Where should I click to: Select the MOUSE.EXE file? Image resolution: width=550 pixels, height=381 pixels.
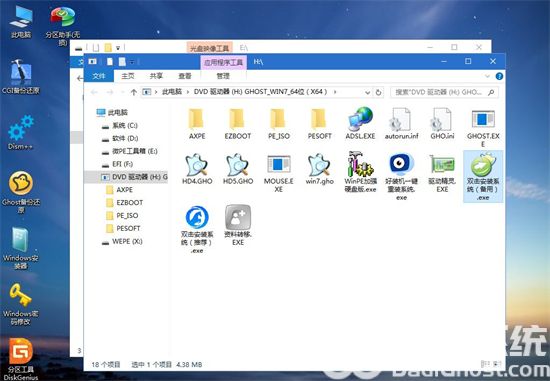click(279, 173)
